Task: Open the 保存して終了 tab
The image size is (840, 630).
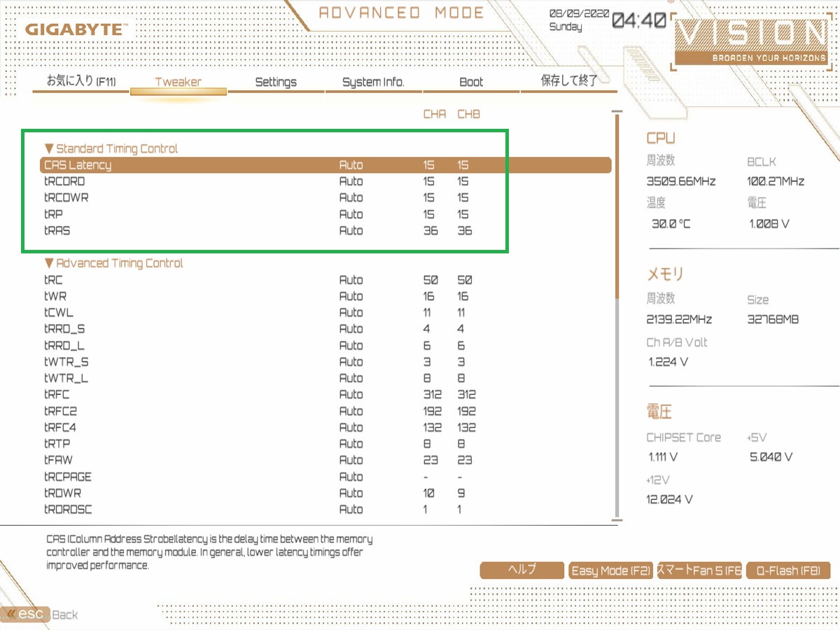Action: coord(569,80)
